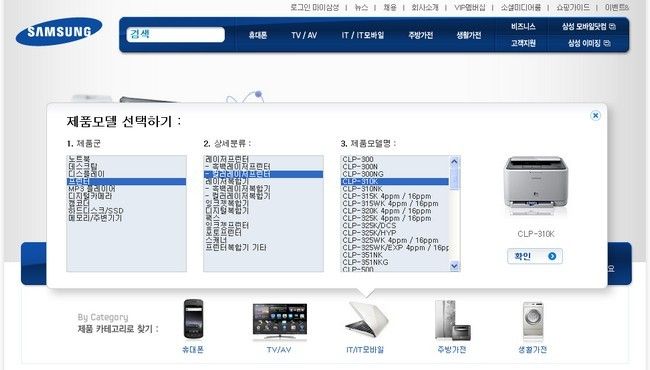This screenshot has height=370, width=650.
Task: Select 디스플레이 in the 제품군 list
Action: coord(126,174)
